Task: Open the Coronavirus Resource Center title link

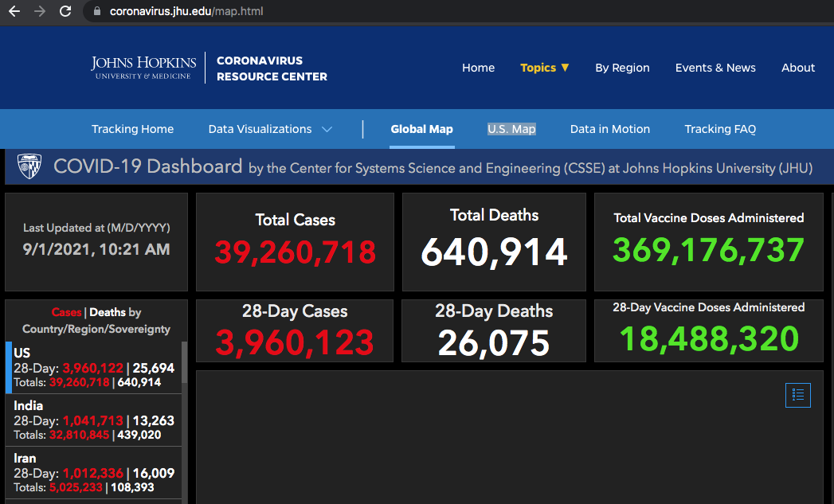Action: click(x=272, y=68)
